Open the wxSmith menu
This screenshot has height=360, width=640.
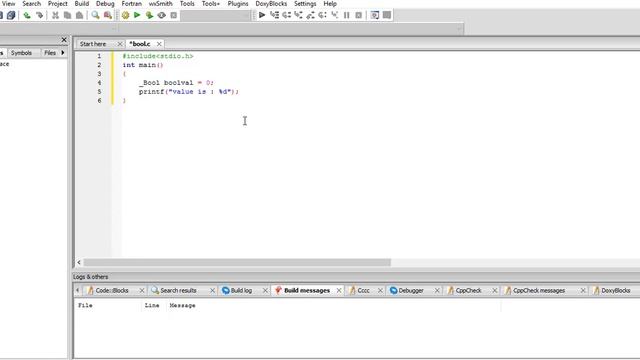tap(160, 3)
